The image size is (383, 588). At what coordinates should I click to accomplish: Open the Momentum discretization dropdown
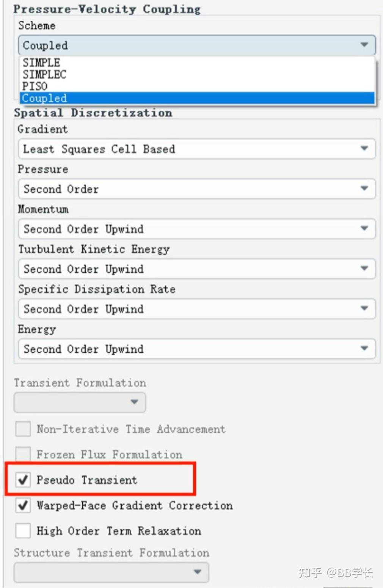196,229
